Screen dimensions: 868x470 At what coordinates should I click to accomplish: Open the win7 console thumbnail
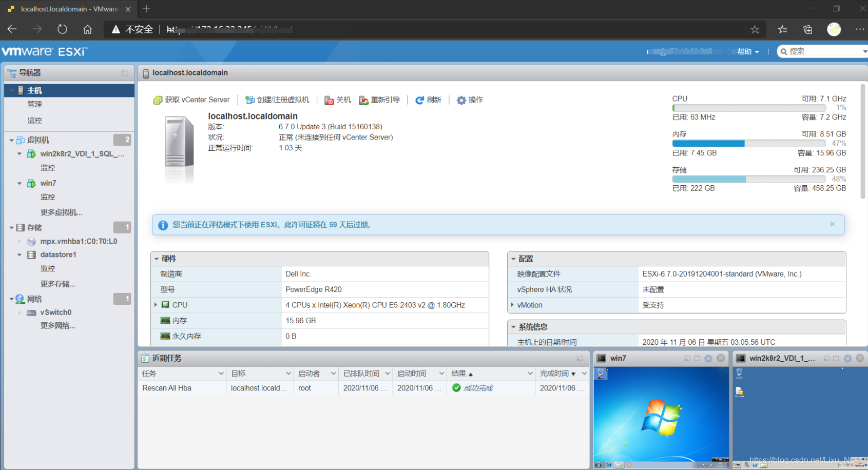(662, 417)
